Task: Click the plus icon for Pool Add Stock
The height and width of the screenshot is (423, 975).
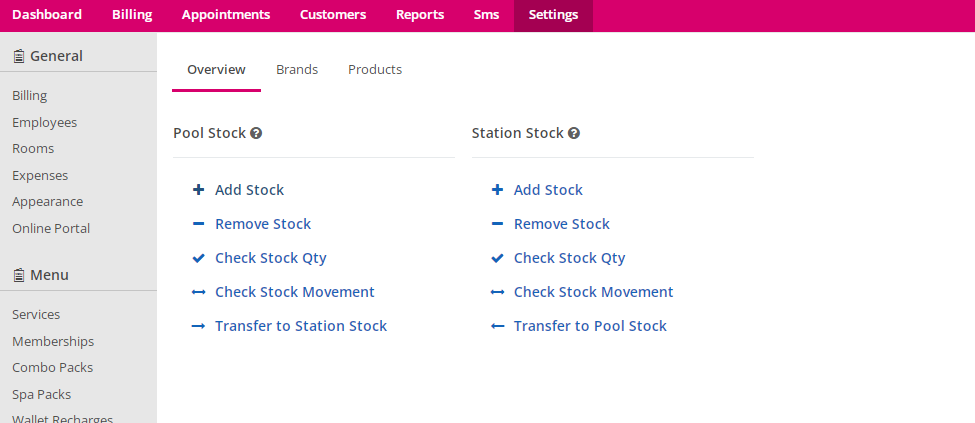Action: [198, 190]
